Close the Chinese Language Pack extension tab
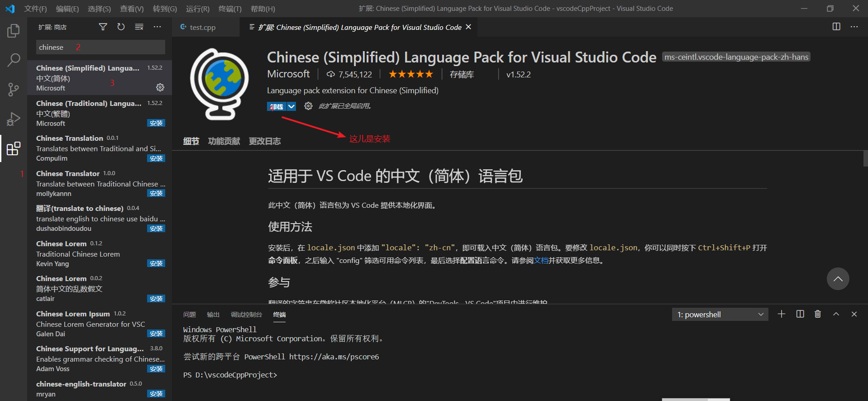Screen dimensions: 868x401 (468, 27)
